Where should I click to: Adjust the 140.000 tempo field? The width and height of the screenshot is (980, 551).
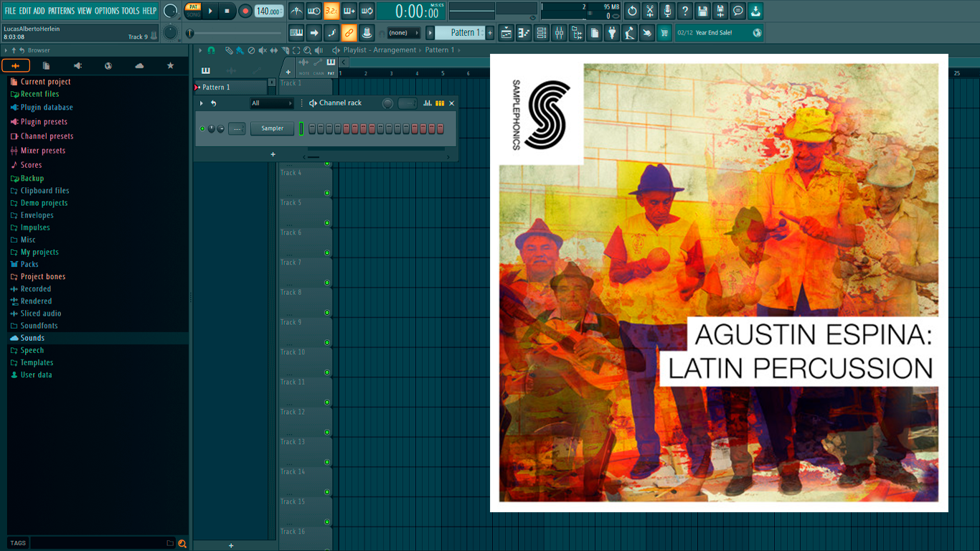[x=269, y=11]
